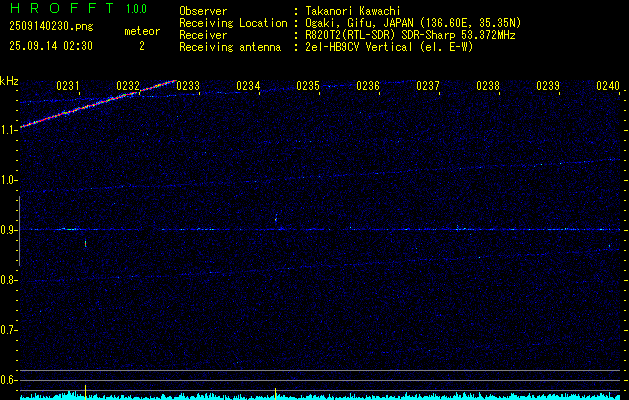Click the Observer label

click(x=203, y=11)
